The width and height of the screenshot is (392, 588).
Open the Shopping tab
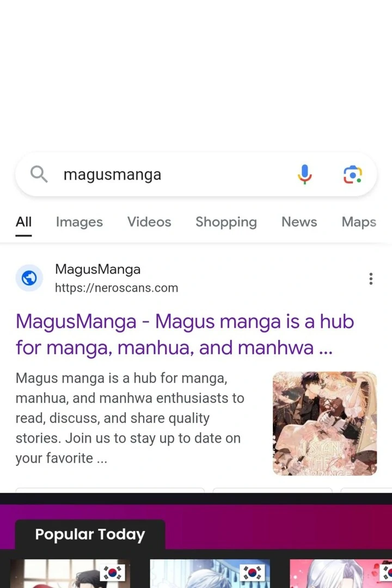click(x=226, y=222)
